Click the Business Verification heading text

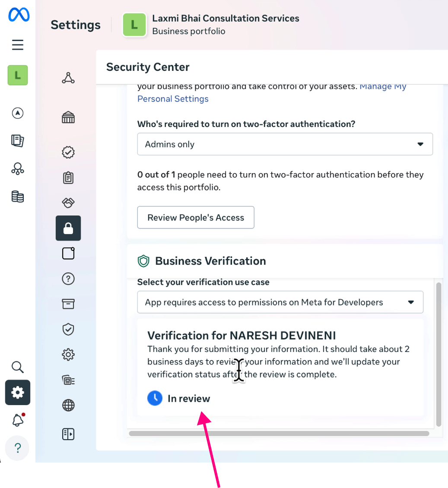[210, 261]
